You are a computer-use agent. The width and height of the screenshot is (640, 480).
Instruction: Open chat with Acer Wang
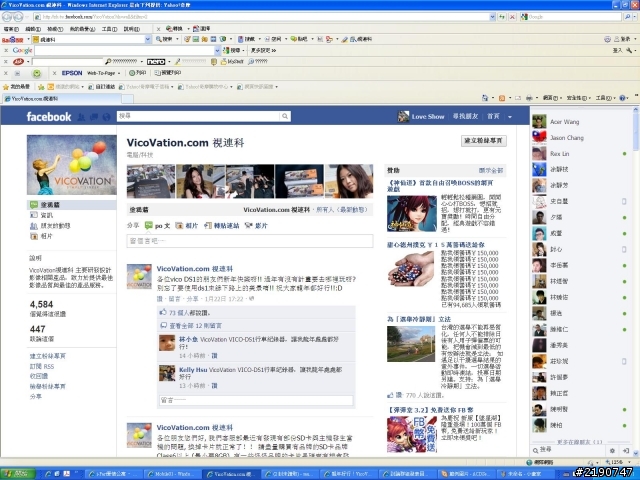tap(564, 122)
